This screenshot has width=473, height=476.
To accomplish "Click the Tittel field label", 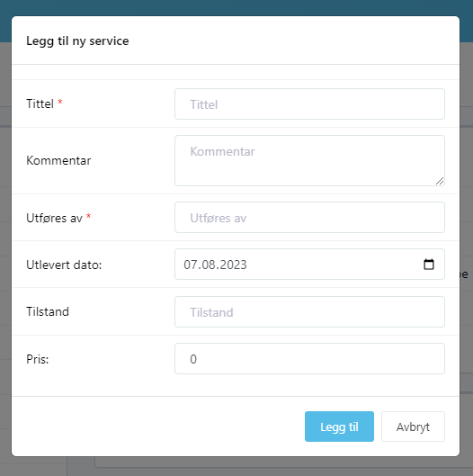I will [40, 103].
